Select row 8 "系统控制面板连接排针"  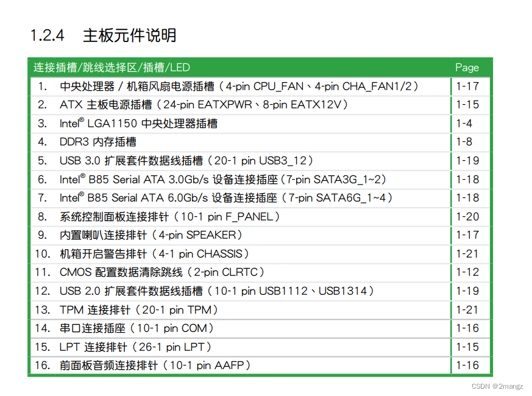click(115, 216)
